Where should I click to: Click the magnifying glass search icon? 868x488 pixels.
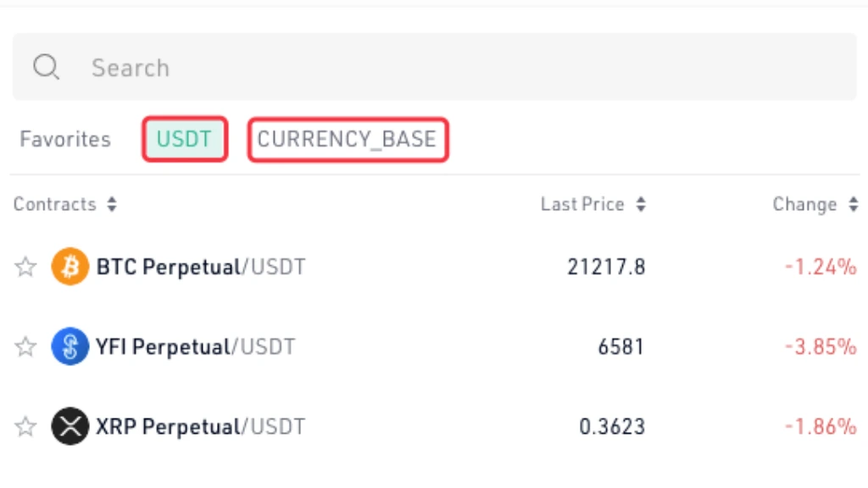pos(46,68)
